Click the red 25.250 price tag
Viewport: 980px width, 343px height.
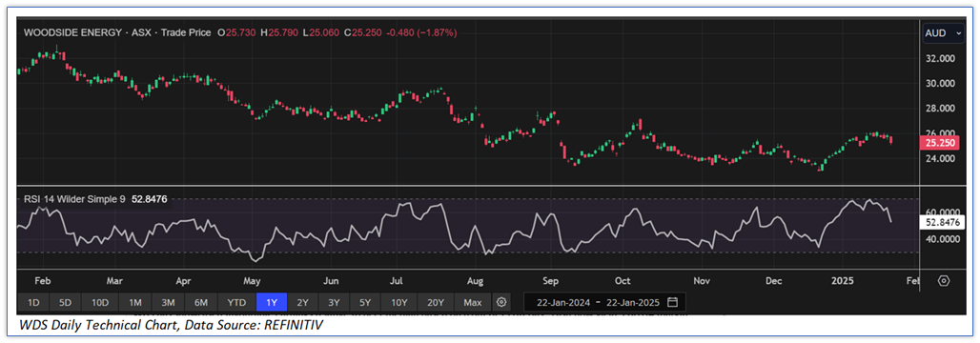(x=941, y=143)
